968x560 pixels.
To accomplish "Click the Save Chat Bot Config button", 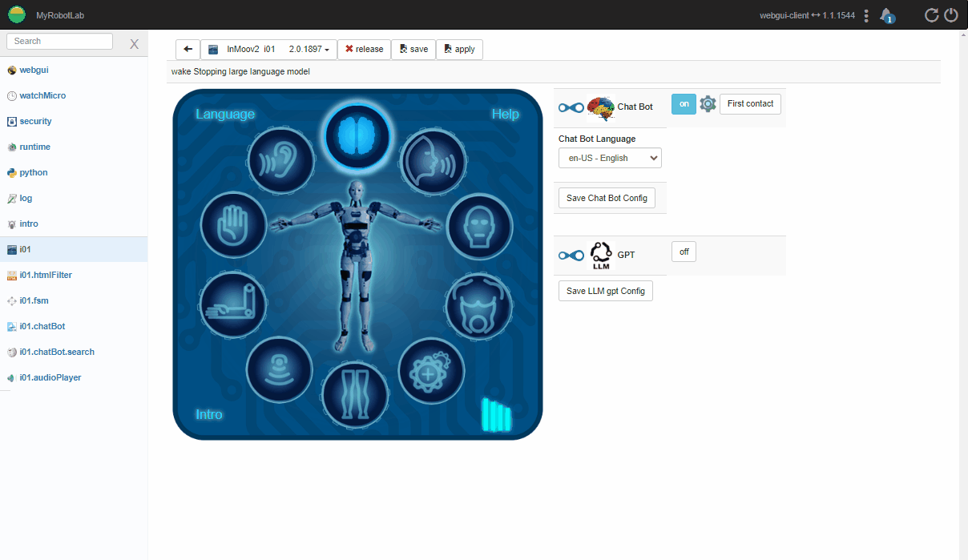I will point(607,198).
